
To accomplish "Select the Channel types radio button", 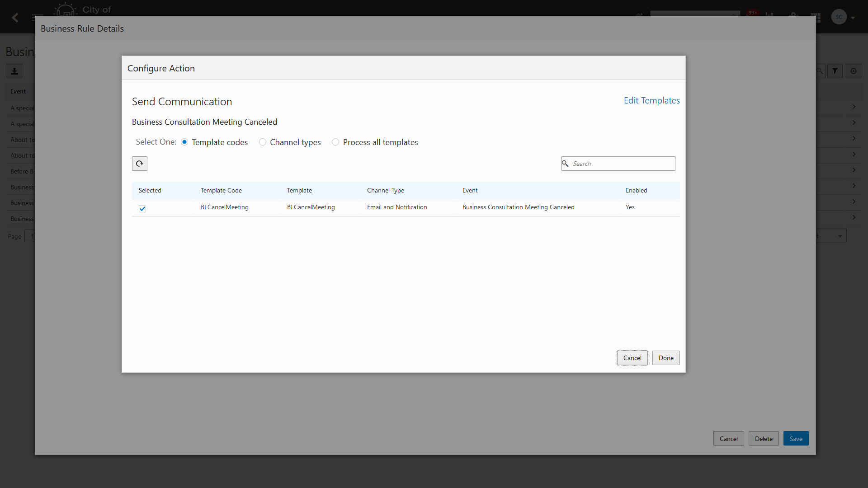I will point(262,142).
